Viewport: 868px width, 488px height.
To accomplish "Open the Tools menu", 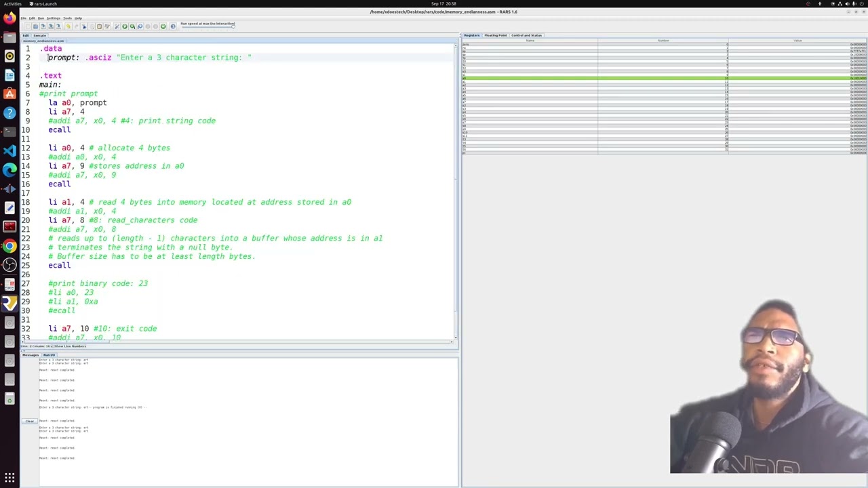I will click(x=67, y=18).
